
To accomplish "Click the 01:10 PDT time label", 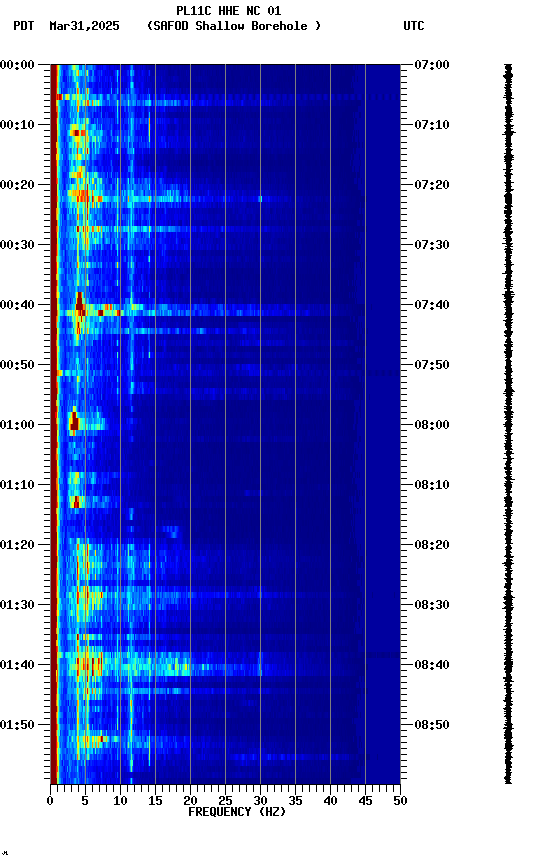I will coord(17,485).
